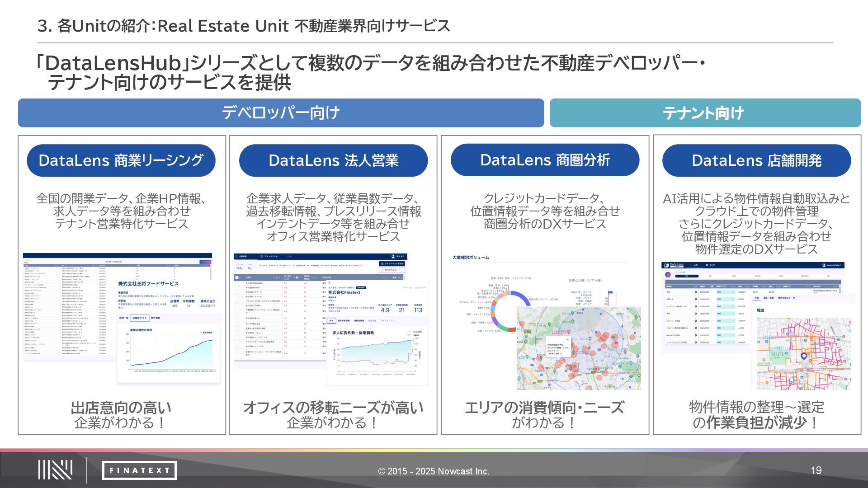Switch to 店舗一覧 tab in 商業リーシング screenshot
868x488 pixels.
pyautogui.click(x=123, y=318)
